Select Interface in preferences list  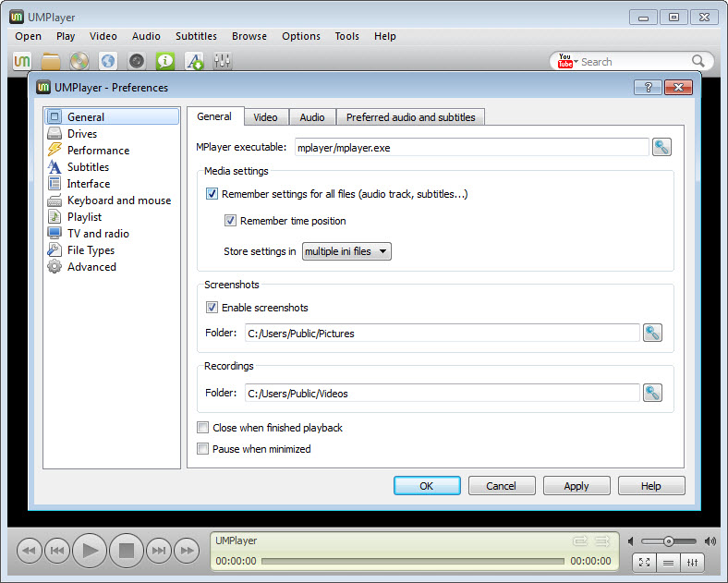[112, 183]
